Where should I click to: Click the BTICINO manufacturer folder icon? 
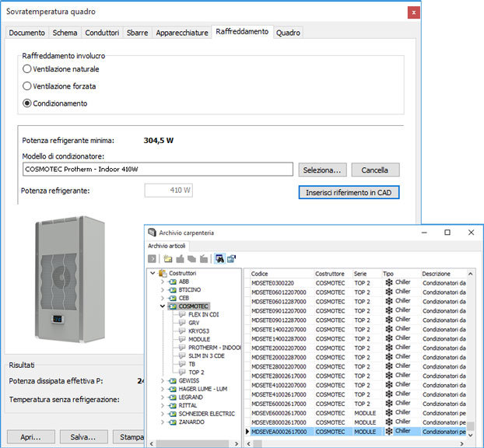click(172, 289)
